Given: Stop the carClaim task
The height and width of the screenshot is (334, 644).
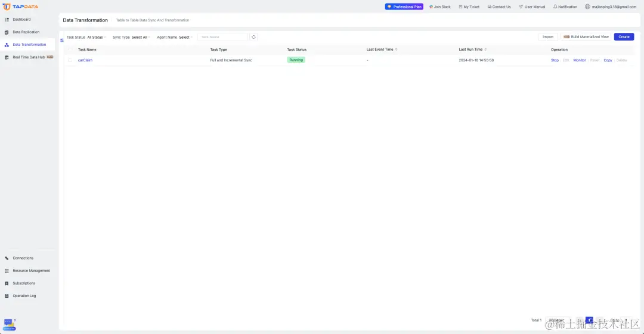Looking at the screenshot, I should [555, 60].
